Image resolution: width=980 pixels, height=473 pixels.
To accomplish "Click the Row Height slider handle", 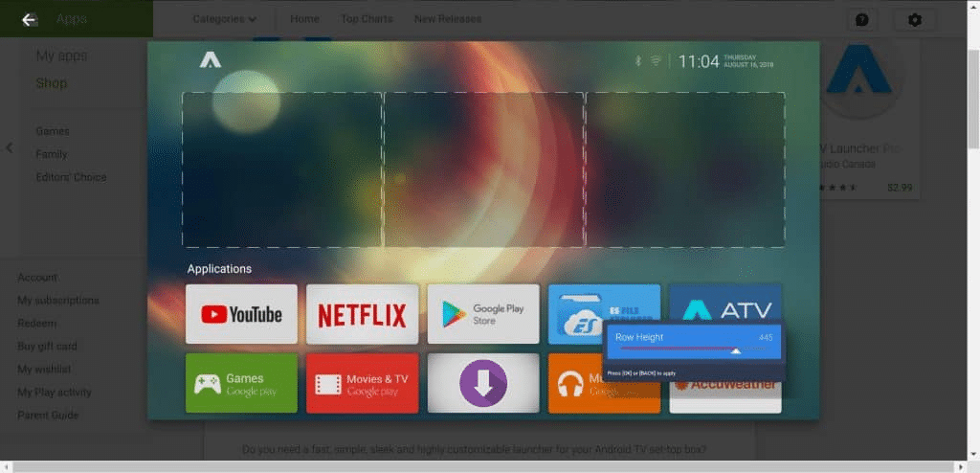I will tap(736, 351).
